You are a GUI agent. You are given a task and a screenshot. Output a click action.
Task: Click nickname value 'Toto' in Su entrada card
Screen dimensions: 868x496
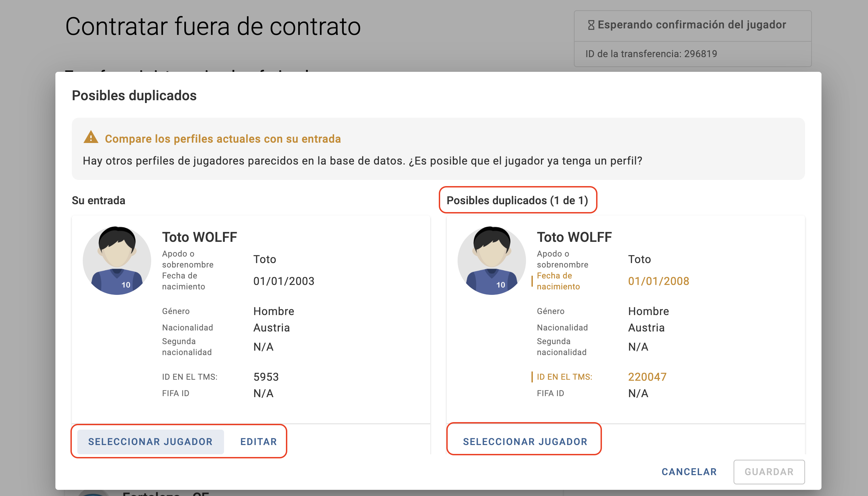point(265,259)
